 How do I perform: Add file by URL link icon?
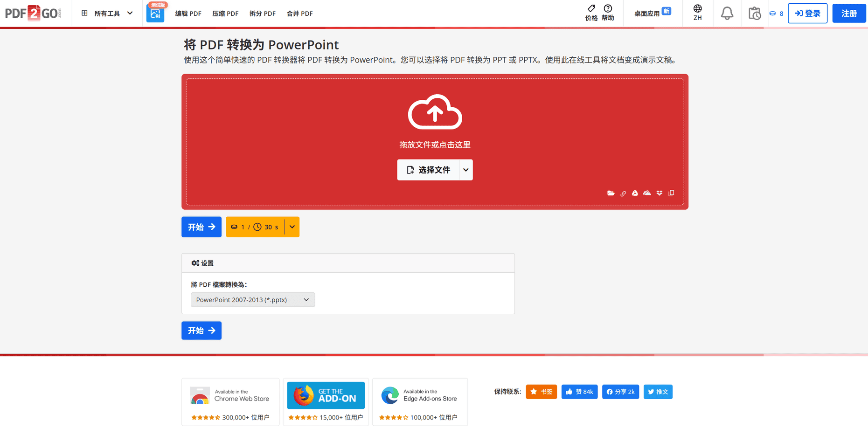pyautogui.click(x=623, y=193)
